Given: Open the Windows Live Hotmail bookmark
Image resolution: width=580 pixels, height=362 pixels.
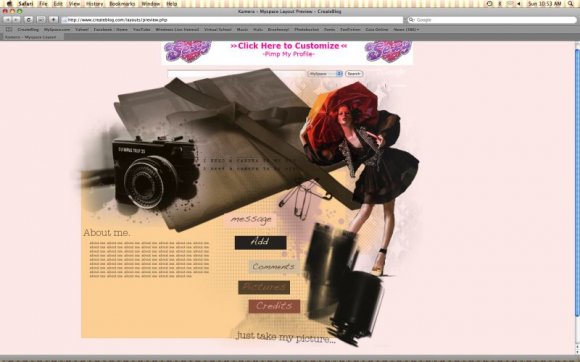Looking at the screenshot, I should click(177, 29).
